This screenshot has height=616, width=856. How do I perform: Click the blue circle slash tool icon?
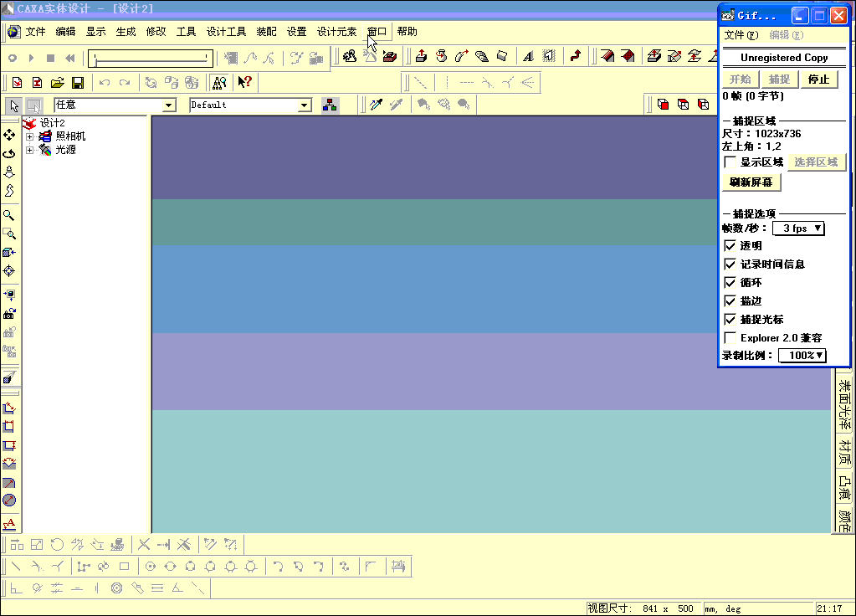click(x=9, y=501)
